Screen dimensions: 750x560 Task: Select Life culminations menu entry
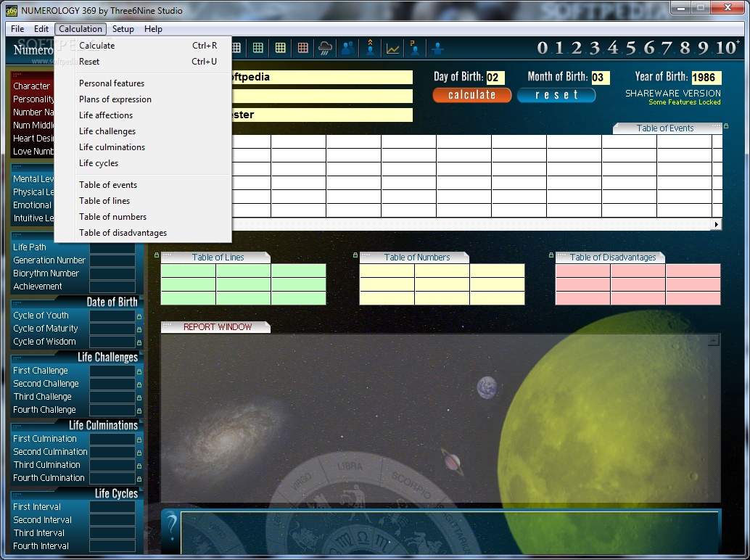(143, 147)
